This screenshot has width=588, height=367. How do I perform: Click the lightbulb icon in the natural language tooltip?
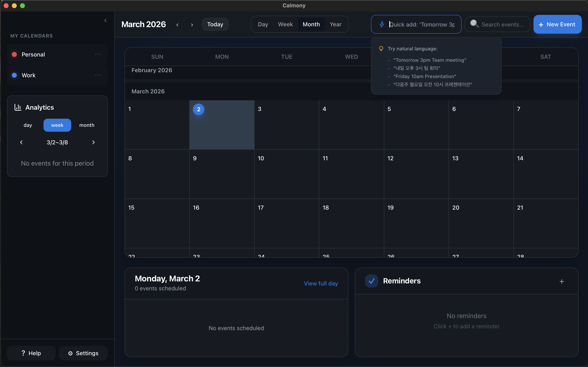[x=381, y=49]
